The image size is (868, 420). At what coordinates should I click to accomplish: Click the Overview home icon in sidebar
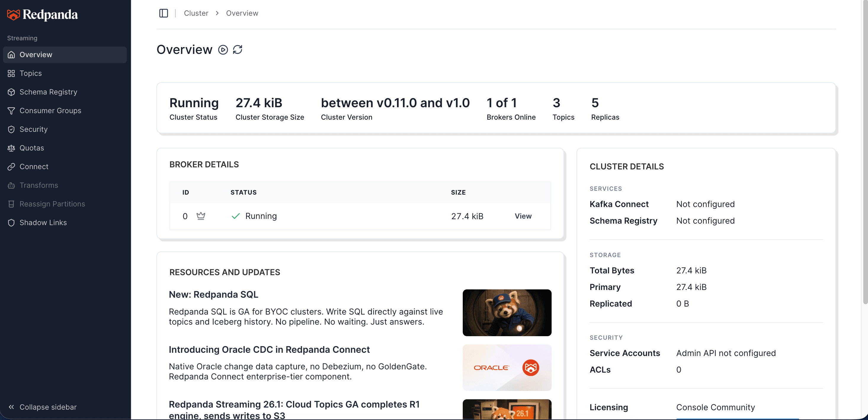coord(12,54)
